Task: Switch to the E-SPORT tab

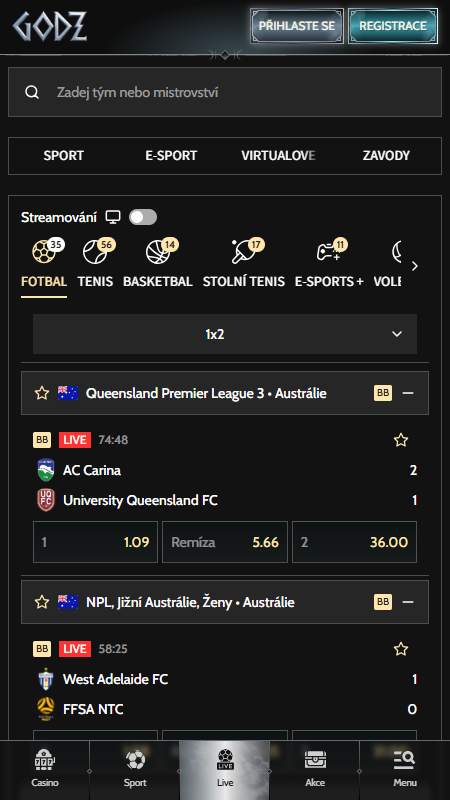Action: [x=171, y=156]
